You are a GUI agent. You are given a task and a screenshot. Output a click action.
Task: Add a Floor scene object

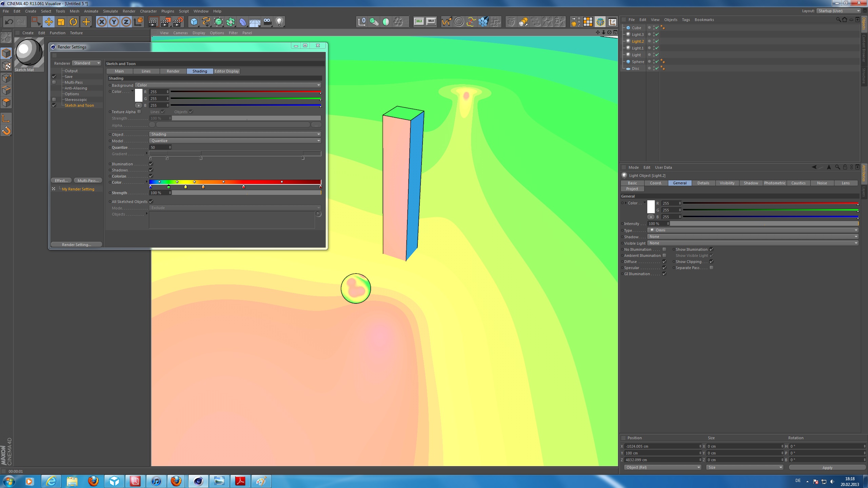(x=255, y=22)
